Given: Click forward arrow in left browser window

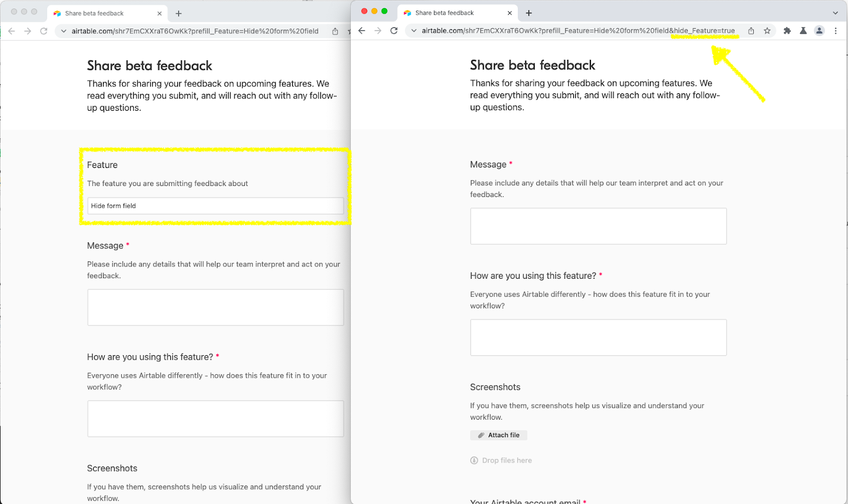Looking at the screenshot, I should coord(28,31).
